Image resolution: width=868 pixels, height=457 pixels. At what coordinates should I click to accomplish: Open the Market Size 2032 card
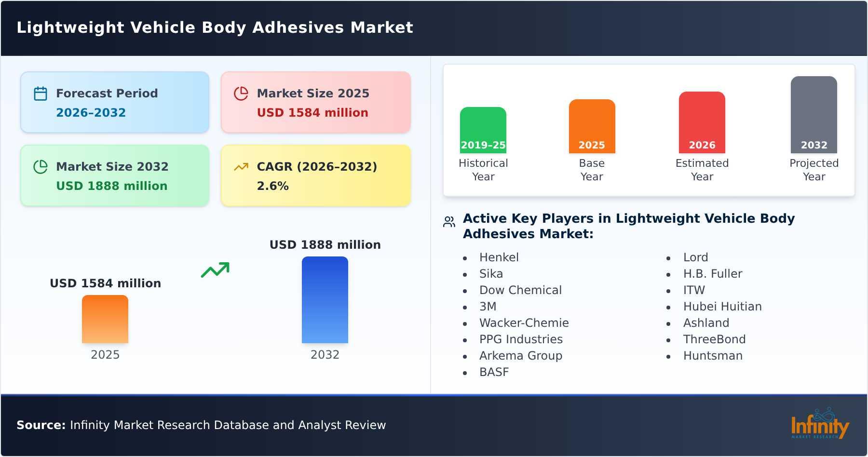click(x=115, y=175)
